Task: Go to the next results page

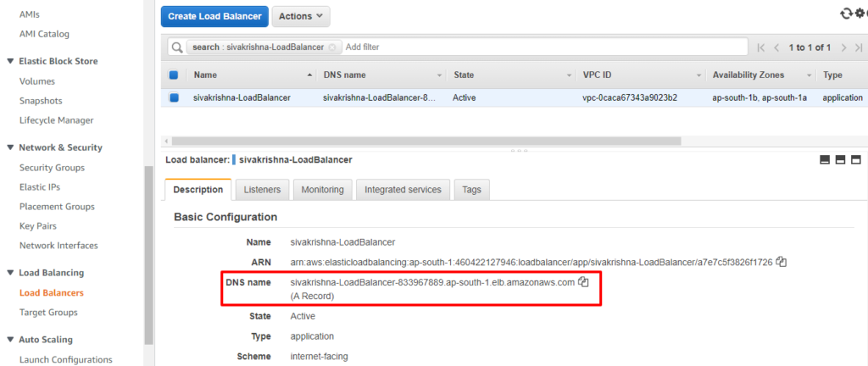Action: 843,47
